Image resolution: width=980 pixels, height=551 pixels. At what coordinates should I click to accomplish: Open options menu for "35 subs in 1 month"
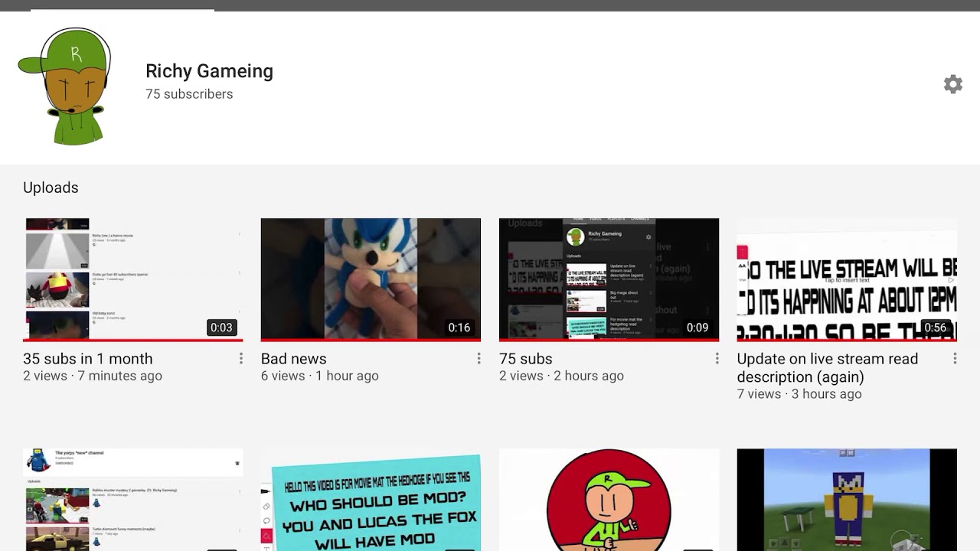point(240,359)
